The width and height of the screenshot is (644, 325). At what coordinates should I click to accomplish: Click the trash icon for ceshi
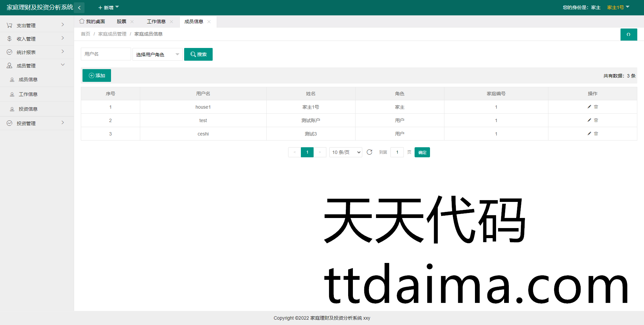pyautogui.click(x=596, y=133)
